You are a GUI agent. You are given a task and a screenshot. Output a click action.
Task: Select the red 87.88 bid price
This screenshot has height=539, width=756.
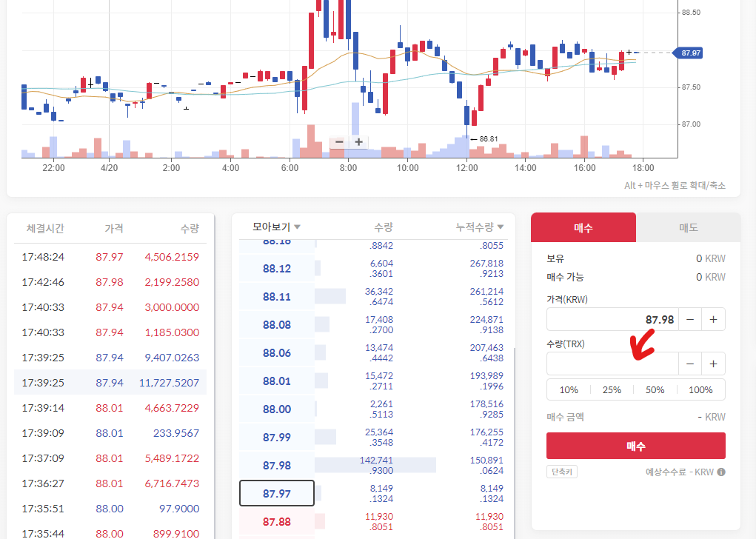[x=277, y=522]
